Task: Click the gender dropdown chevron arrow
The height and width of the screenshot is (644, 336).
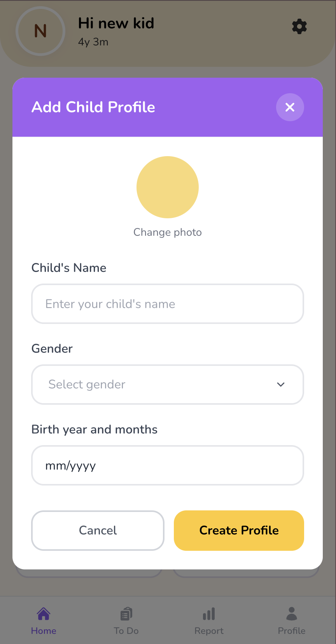Action: pos(280,385)
